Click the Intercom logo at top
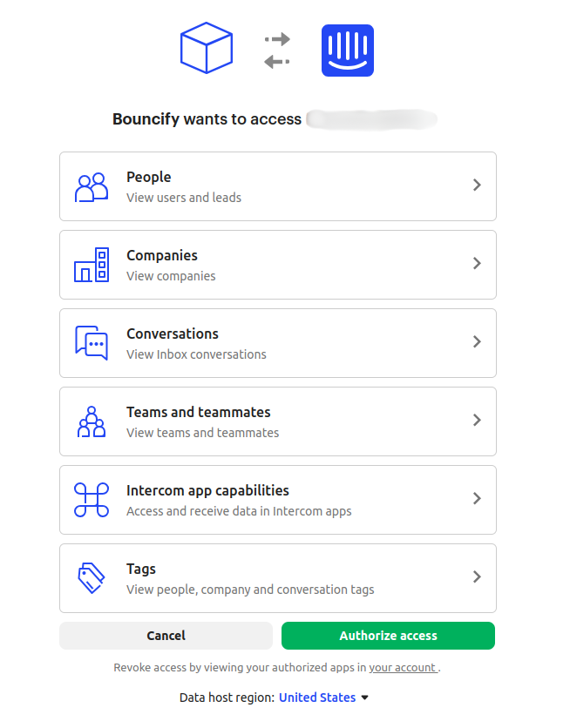The width and height of the screenshot is (570, 728). click(348, 51)
